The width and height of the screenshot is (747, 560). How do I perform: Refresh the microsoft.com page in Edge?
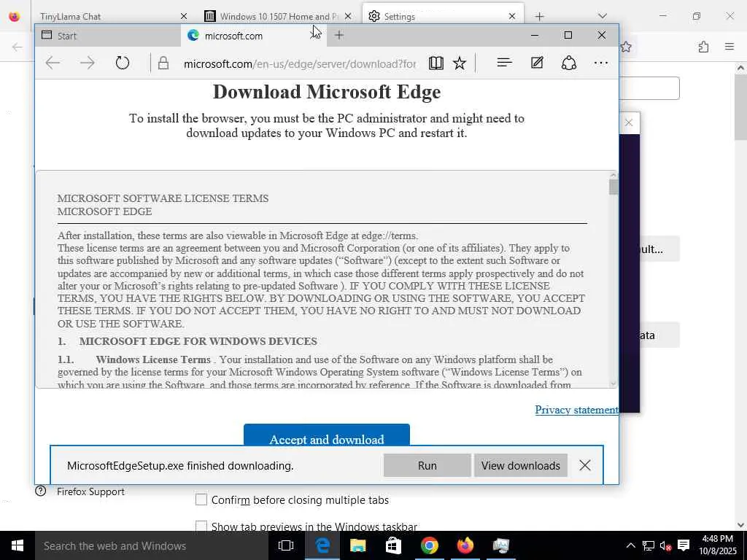(x=123, y=63)
